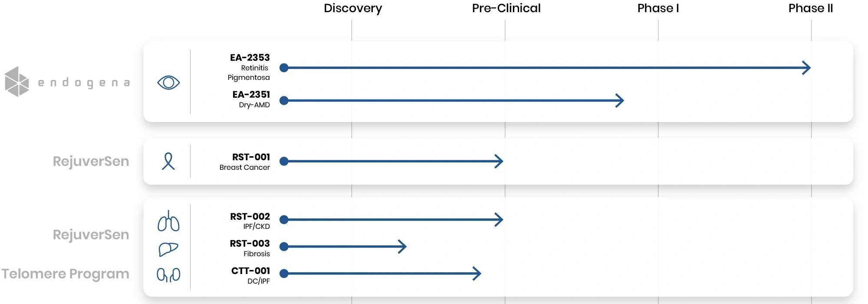Viewport: 868px width, 304px height.
Task: Click the arrowhead ending EA-2351 progress line
Action: tap(620, 101)
